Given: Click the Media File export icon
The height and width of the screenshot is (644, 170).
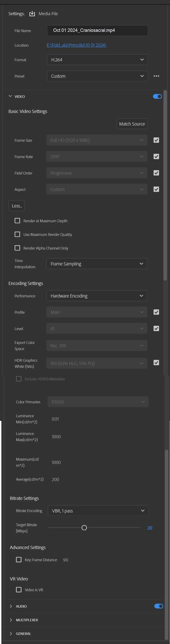Looking at the screenshot, I should 32,14.
